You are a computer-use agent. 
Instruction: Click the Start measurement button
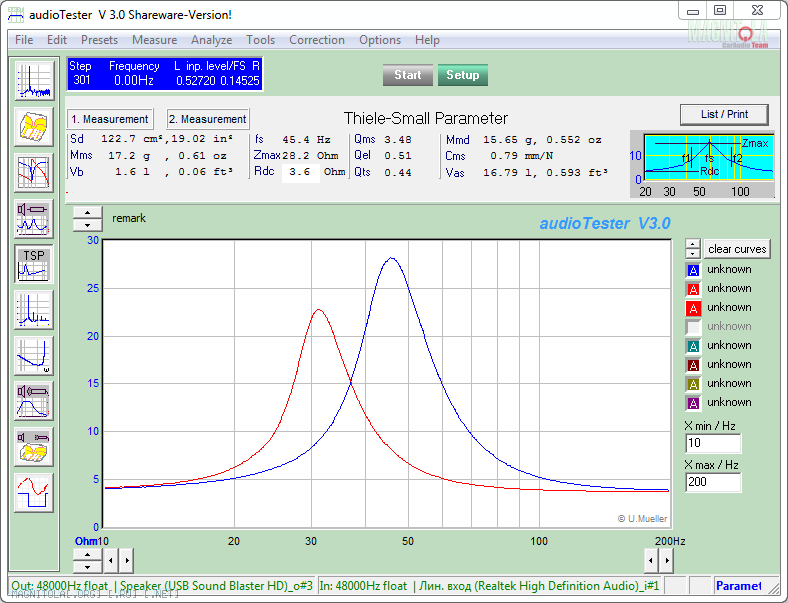click(408, 75)
